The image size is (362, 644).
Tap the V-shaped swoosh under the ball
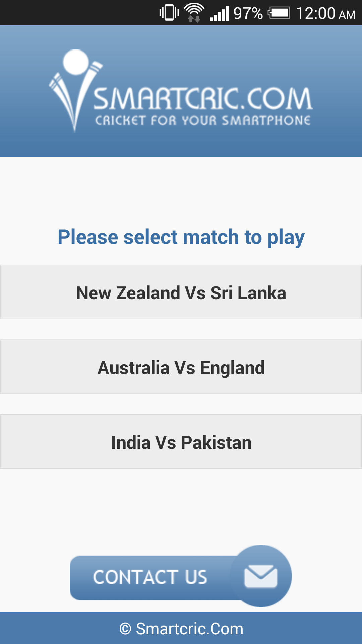click(74, 101)
